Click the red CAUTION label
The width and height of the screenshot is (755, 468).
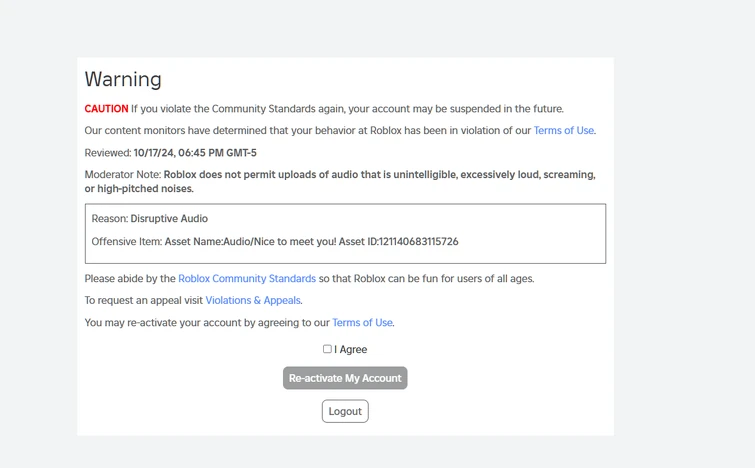(x=106, y=108)
